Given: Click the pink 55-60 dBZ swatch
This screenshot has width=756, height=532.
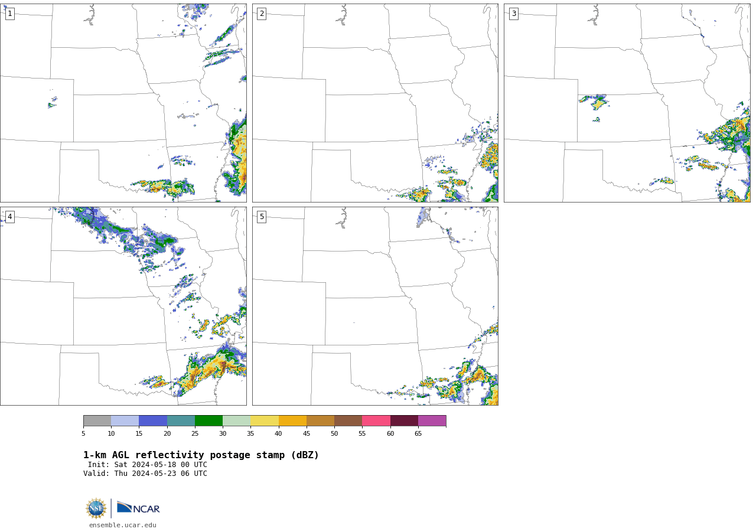Looking at the screenshot, I should point(376,421).
